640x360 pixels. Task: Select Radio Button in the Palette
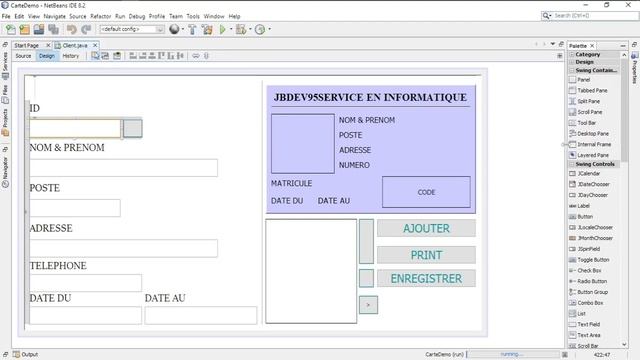[x=588, y=281]
